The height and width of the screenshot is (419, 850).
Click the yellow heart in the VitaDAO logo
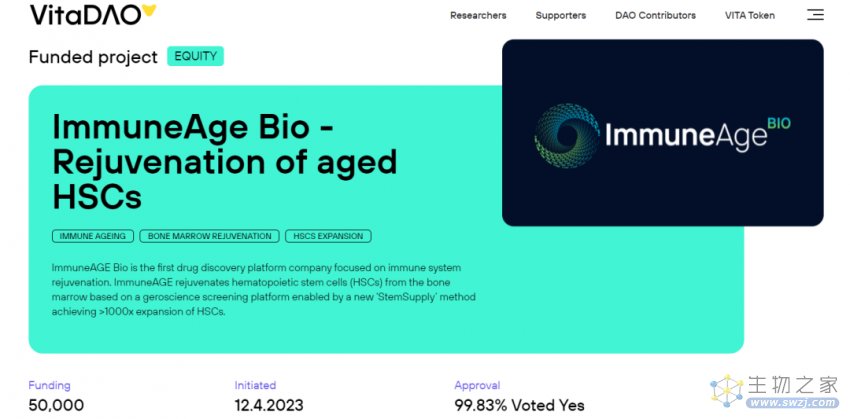(x=148, y=10)
